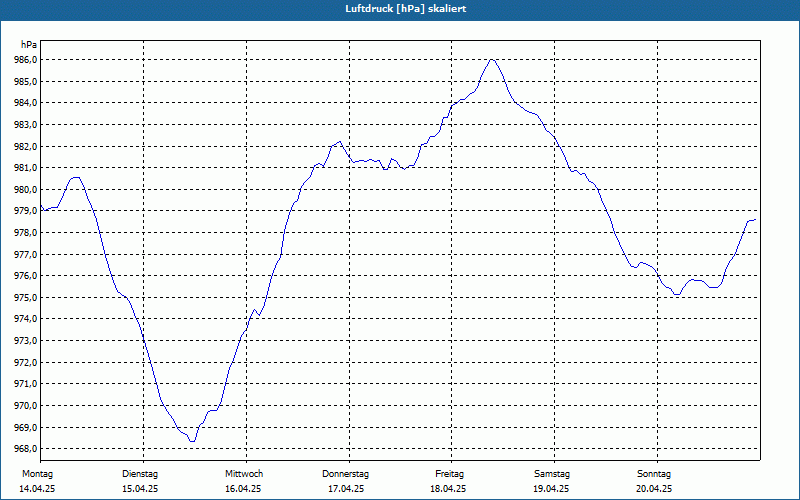Click the 977,0 axis value

[25, 255]
